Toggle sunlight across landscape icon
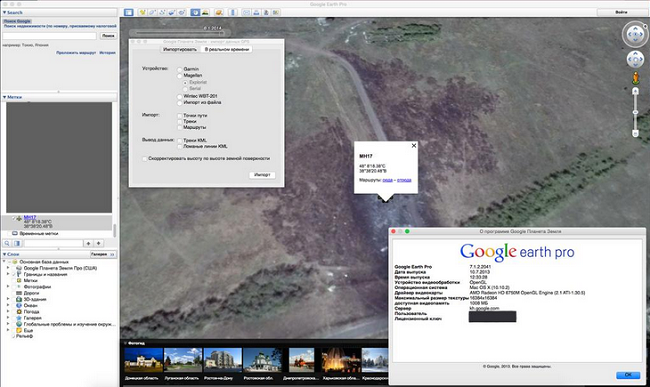This screenshot has width=650, height=387. tap(205, 12)
